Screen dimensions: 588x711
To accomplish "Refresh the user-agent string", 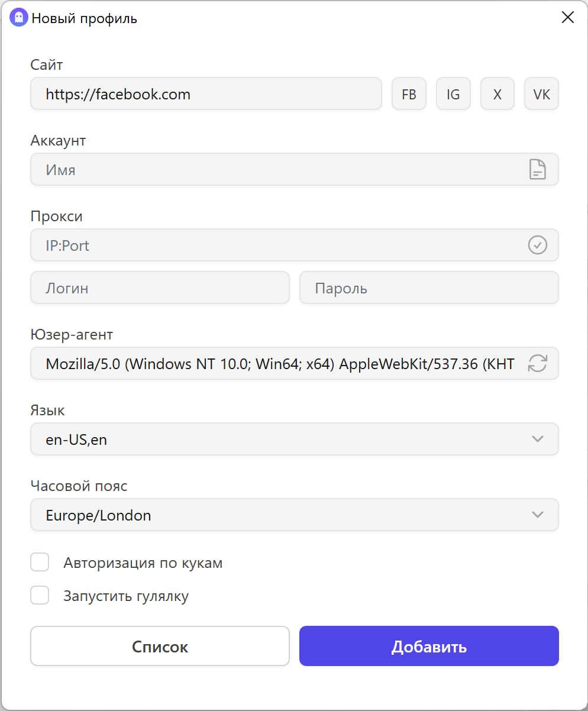I will click(x=537, y=363).
